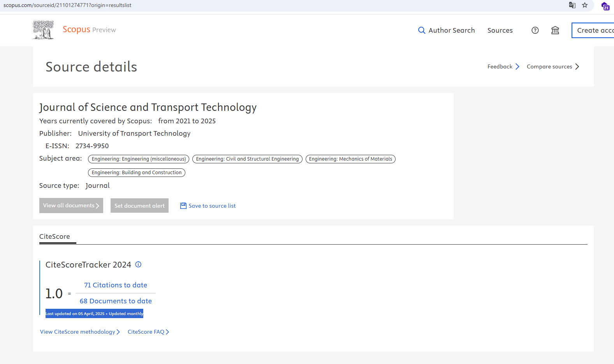Click the CiteScoreTracker info icon
Image resolution: width=614 pixels, height=364 pixels.
(x=138, y=264)
